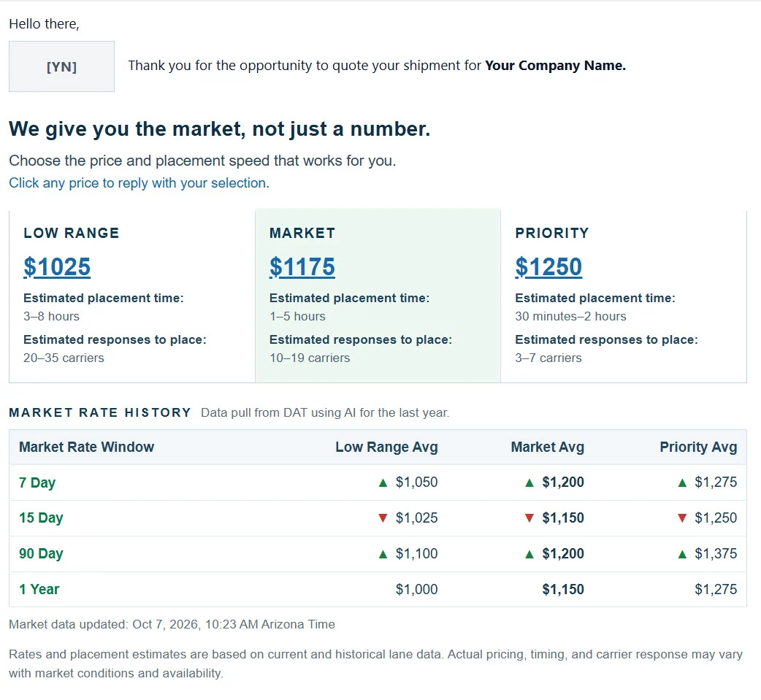Click the 1 Year $1,150 market value
This screenshot has width=761, height=700.
563,589
